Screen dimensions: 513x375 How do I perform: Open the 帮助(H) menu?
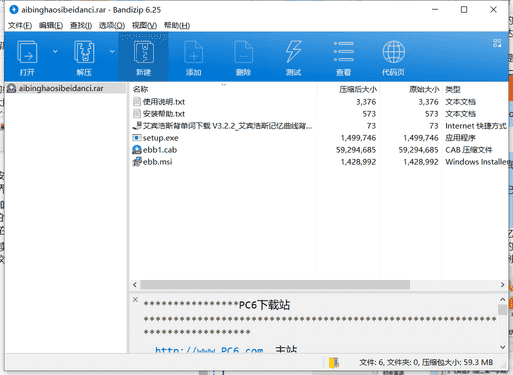[x=177, y=26]
